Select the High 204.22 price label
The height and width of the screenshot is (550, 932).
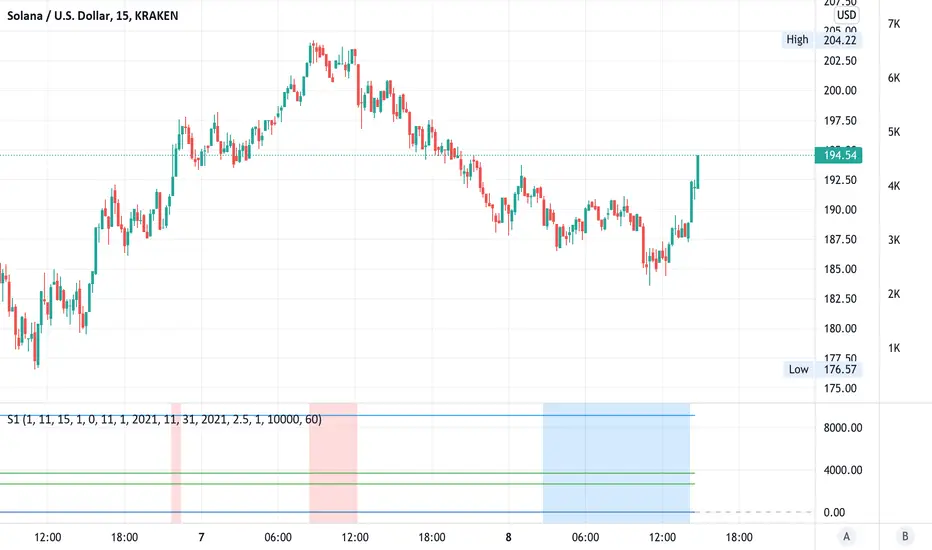pyautogui.click(x=822, y=40)
